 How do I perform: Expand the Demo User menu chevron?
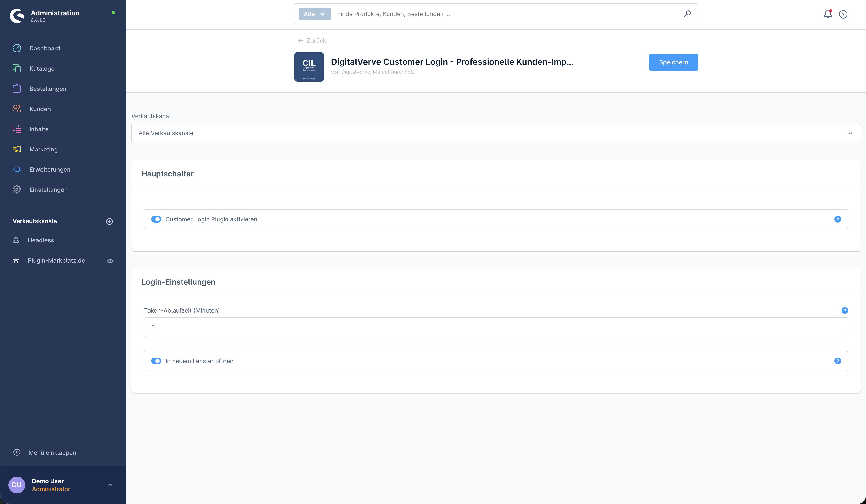[x=110, y=485]
